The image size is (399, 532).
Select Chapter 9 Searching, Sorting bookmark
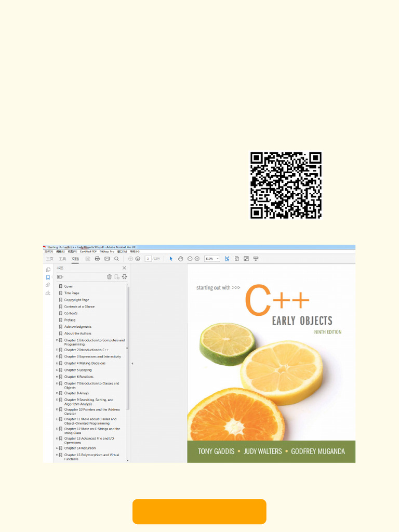(89, 402)
